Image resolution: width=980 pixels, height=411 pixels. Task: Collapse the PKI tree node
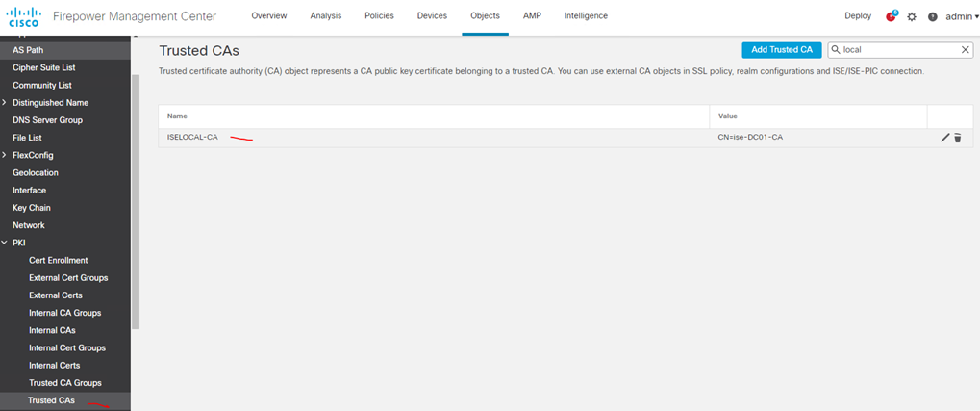[x=5, y=243]
